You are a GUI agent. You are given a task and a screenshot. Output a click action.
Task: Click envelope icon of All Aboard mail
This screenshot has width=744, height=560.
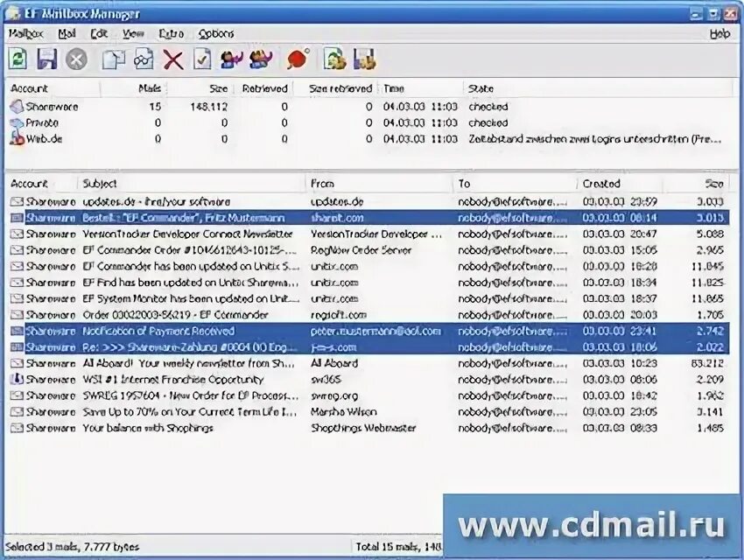pos(18,363)
